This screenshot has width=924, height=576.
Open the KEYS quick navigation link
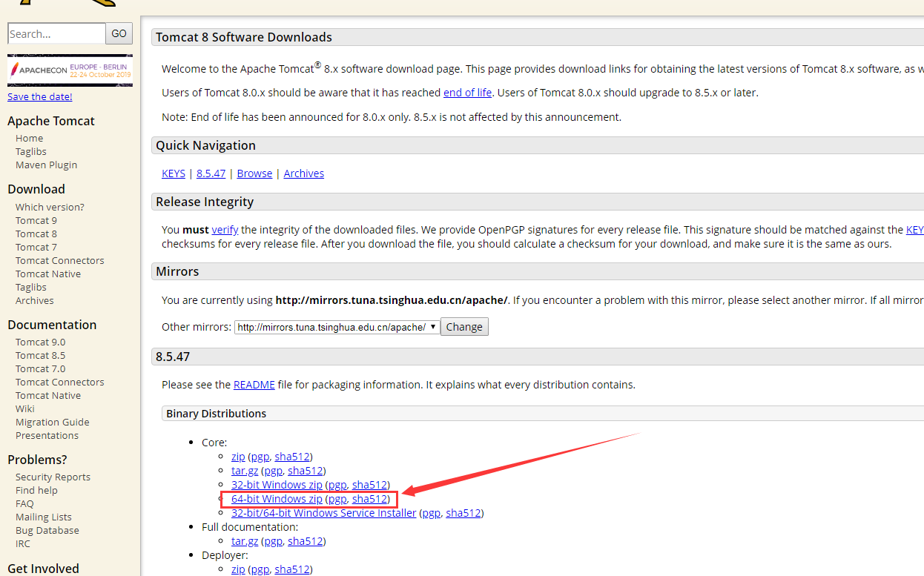tap(174, 173)
